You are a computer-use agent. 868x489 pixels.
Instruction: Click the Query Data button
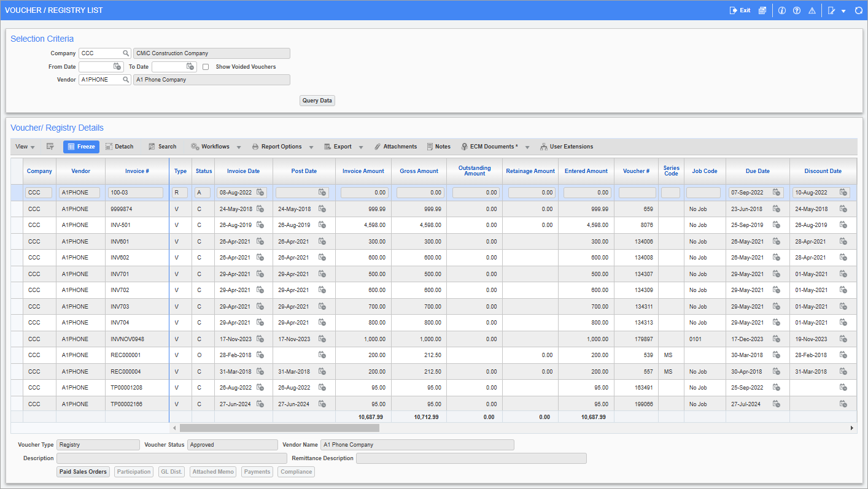click(x=317, y=100)
